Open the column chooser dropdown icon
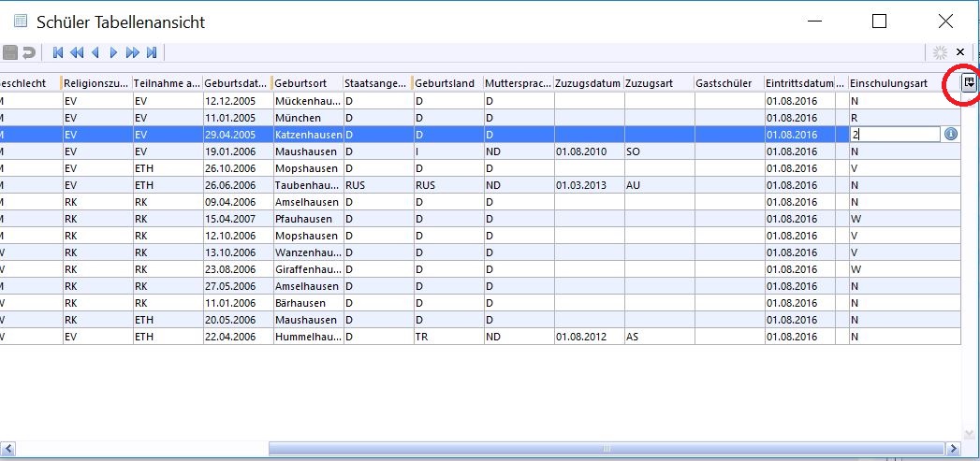The image size is (980, 461). click(970, 82)
